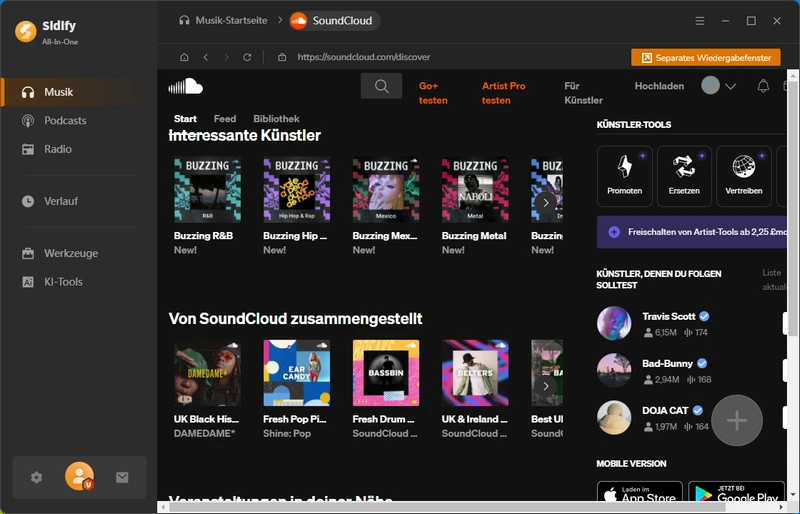Open Fresh Drum Bassbin playlist cover
The image size is (800, 514).
[386, 373]
